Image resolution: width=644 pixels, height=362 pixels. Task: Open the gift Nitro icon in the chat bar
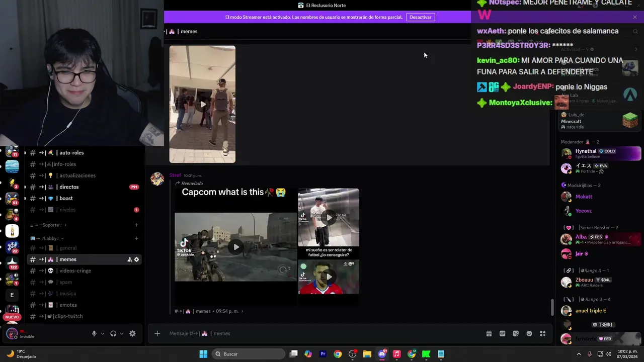[x=489, y=333]
